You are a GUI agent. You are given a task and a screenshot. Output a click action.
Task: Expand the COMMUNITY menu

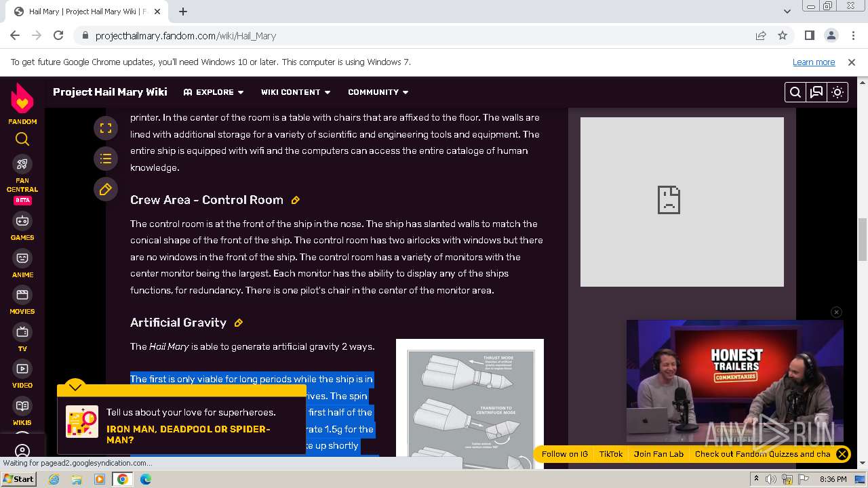tap(378, 92)
